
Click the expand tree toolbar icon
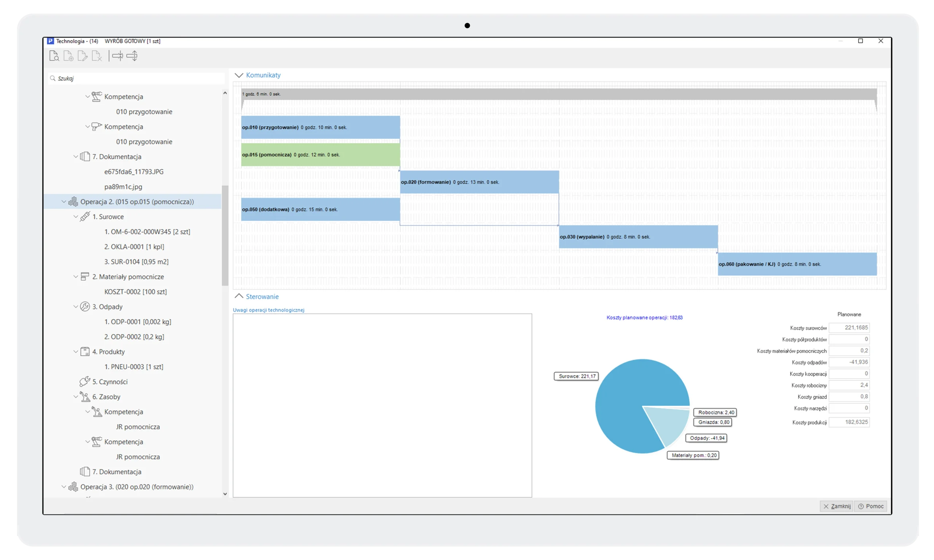click(132, 56)
